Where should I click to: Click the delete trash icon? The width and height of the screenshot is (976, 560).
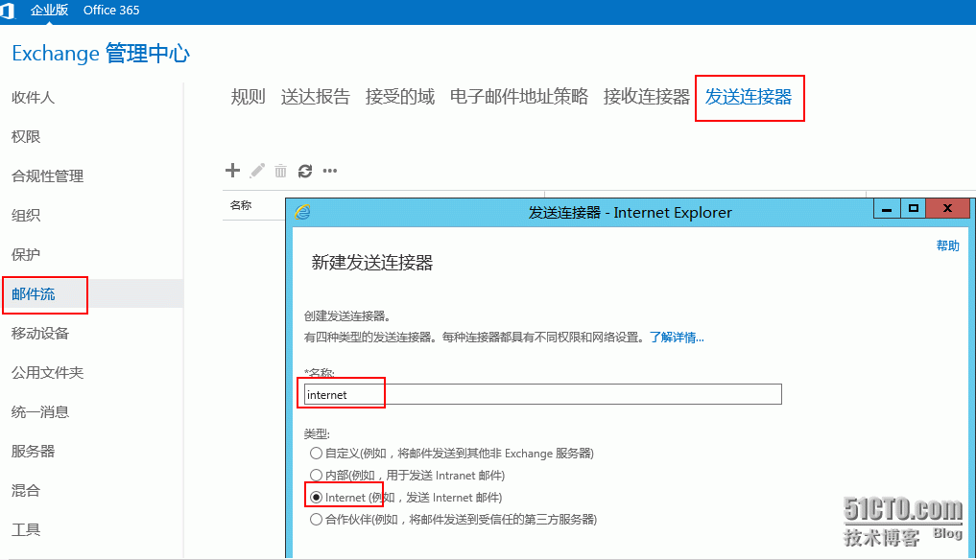pos(281,171)
